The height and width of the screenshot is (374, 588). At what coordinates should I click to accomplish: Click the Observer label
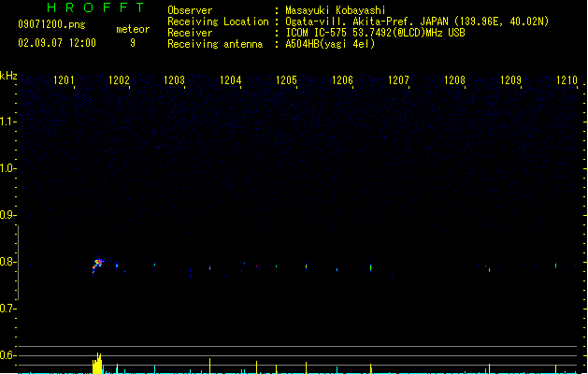190,10
